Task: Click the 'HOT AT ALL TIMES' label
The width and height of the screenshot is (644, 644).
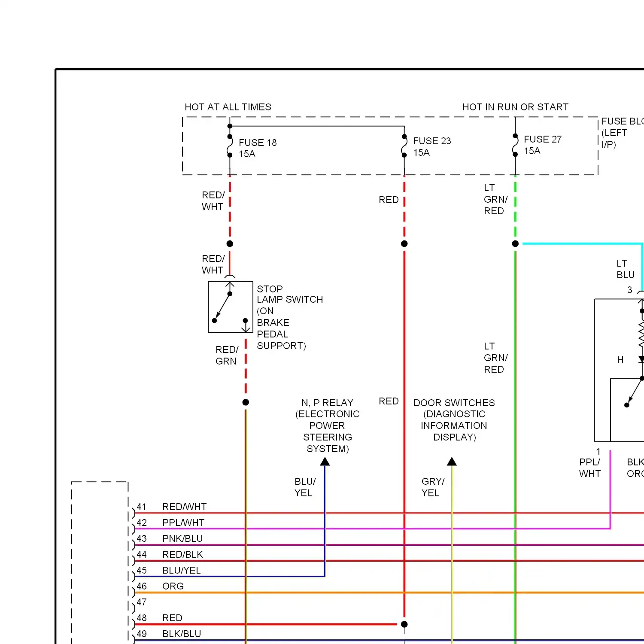Action: tap(228, 107)
